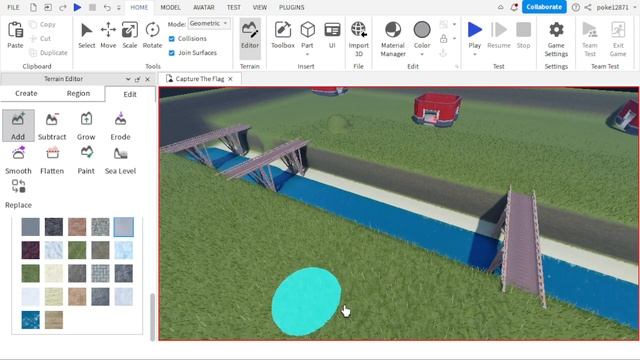This screenshot has height=360, width=640.
Task: Click Cut in Clipboard group
Action: point(40,39)
